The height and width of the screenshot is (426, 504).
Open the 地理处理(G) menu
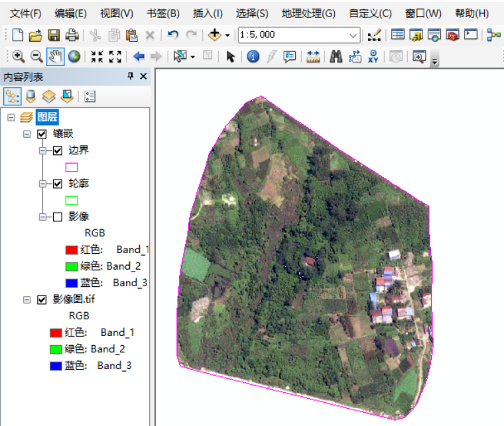coord(308,13)
